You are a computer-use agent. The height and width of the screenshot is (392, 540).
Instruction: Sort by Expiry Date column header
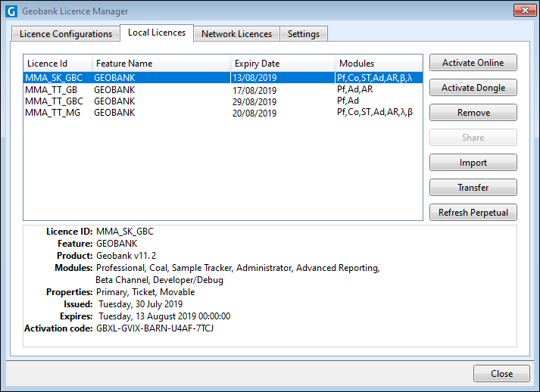pos(282,64)
